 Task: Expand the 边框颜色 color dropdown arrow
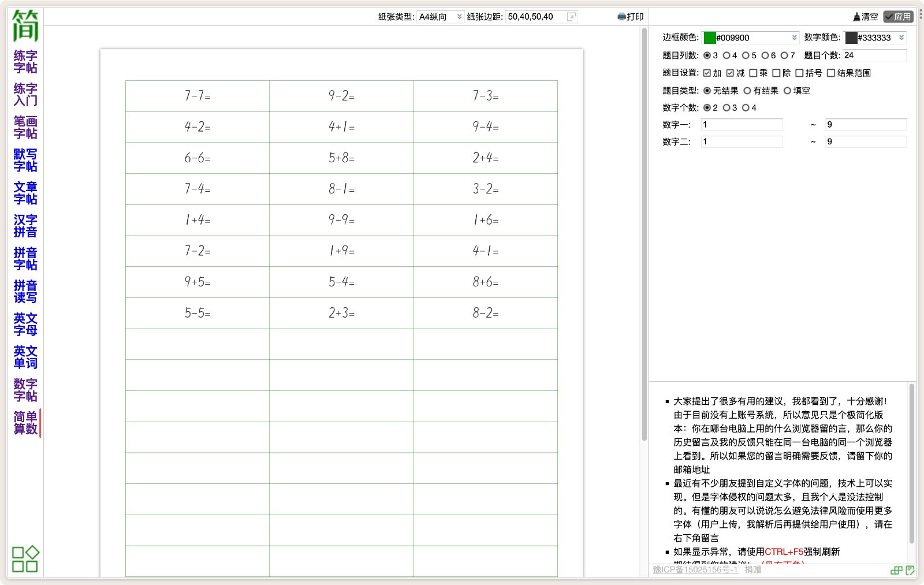tap(794, 38)
